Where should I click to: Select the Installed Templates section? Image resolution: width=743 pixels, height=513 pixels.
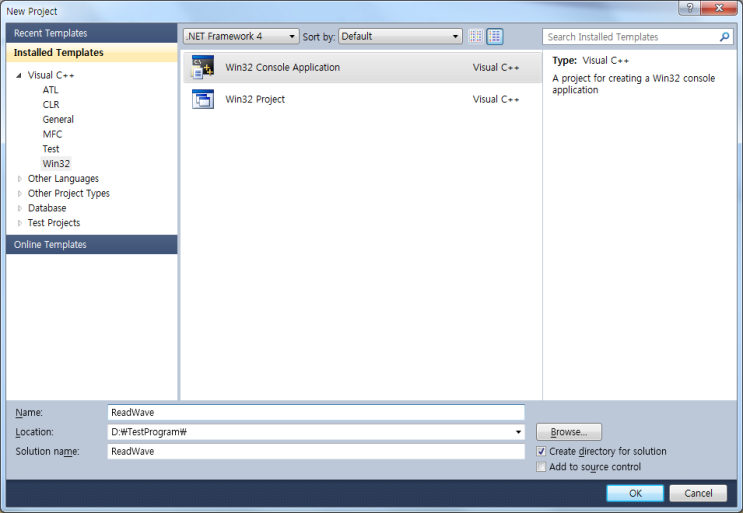91,53
